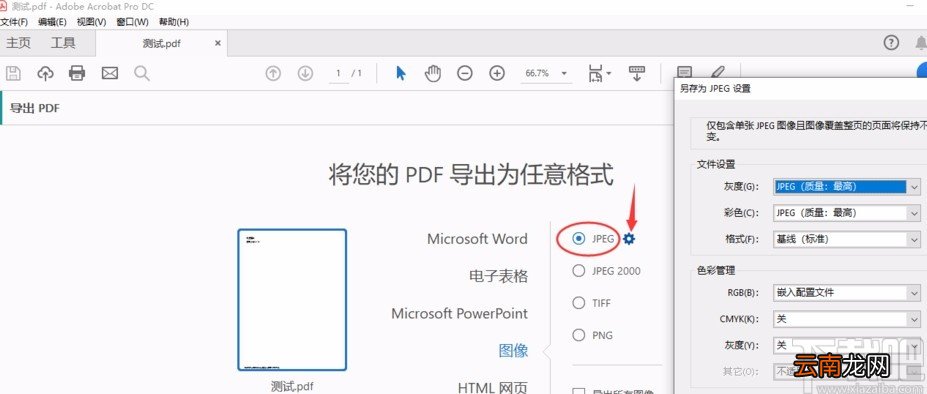927x394 pixels.
Task: Click the 测试.pdf page thumbnail
Action: point(292,300)
